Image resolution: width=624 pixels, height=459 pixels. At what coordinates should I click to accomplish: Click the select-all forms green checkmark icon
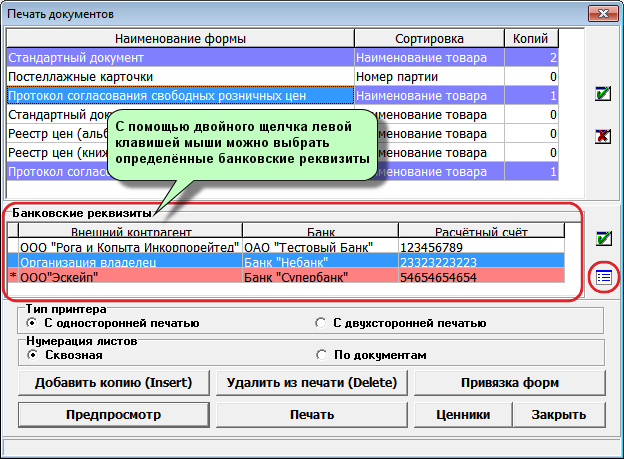tap(603, 94)
